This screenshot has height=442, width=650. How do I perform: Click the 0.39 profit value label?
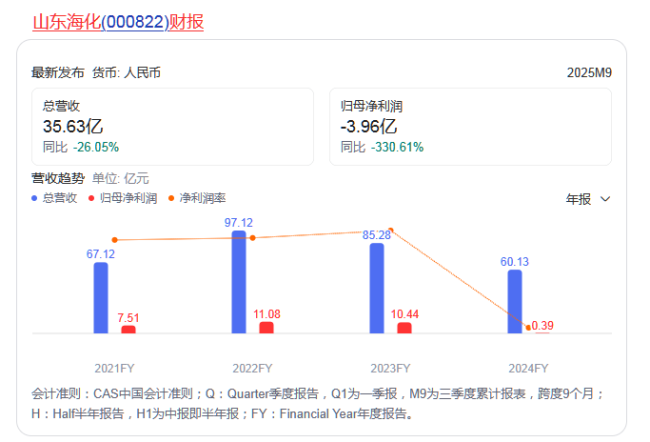543,325
